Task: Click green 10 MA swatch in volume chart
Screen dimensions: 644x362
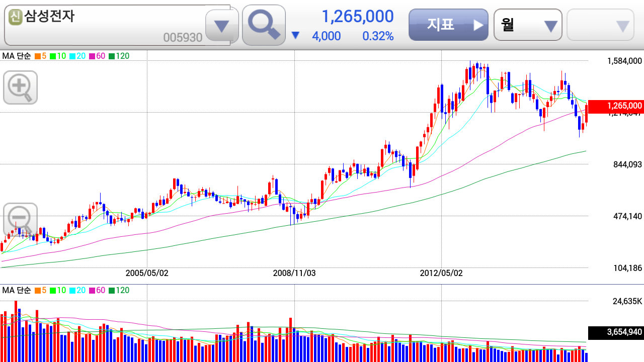Action: pyautogui.click(x=53, y=291)
